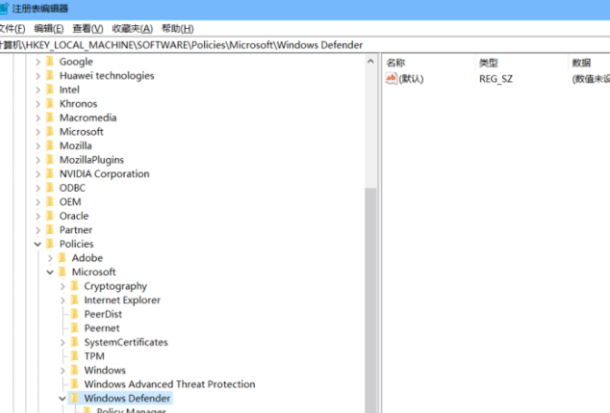The height and width of the screenshot is (413, 610).
Task: Open the 编辑(E) menu
Action: point(49,29)
